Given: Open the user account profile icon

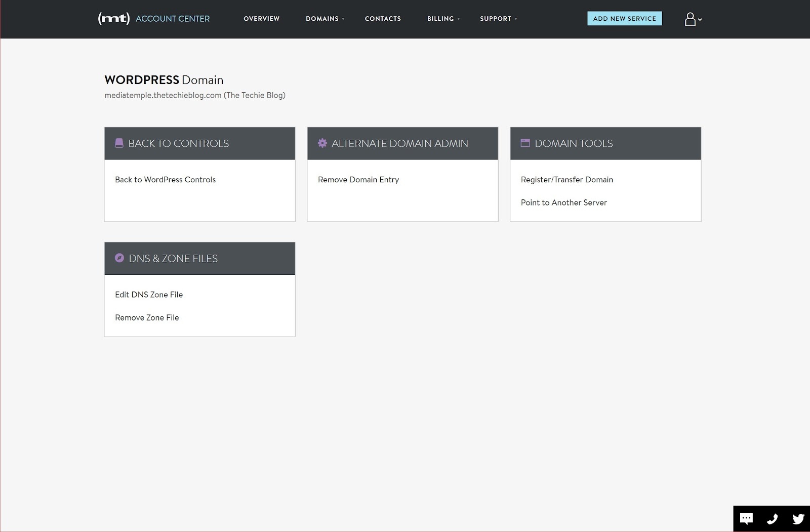Looking at the screenshot, I should pos(690,19).
